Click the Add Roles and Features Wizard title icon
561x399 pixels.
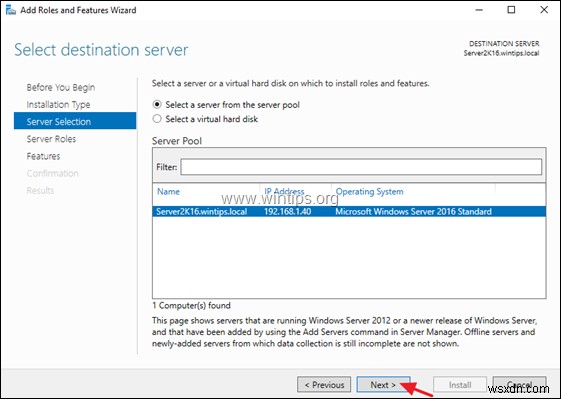(x=11, y=10)
